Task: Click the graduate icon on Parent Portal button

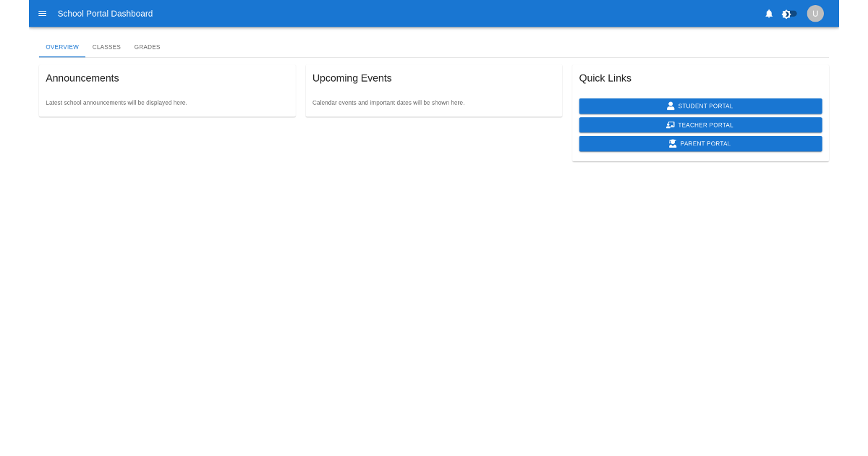Action: (671, 143)
